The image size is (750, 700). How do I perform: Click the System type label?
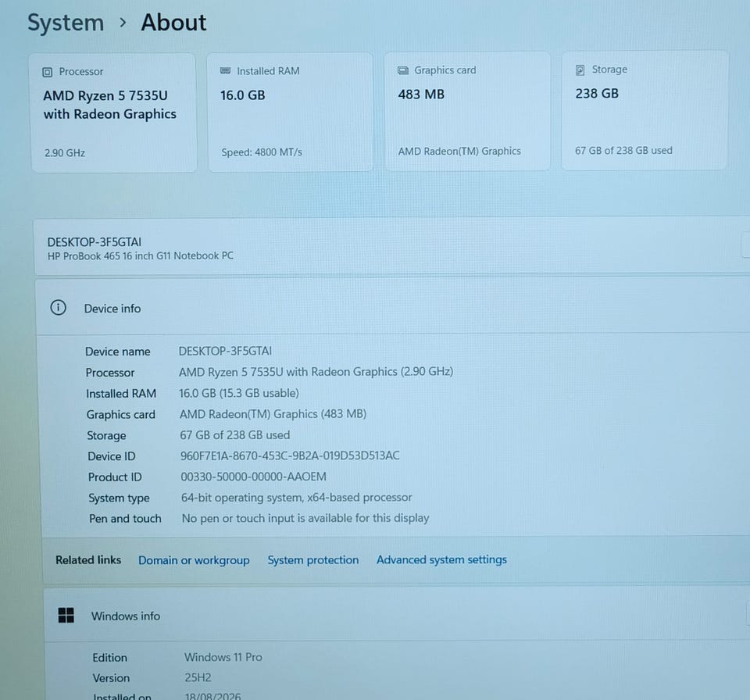tap(119, 498)
